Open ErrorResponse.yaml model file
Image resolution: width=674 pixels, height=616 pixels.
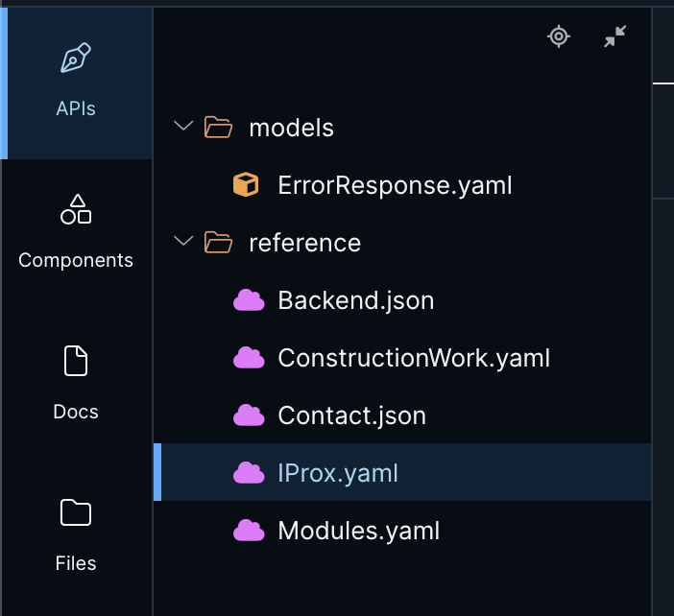(395, 185)
